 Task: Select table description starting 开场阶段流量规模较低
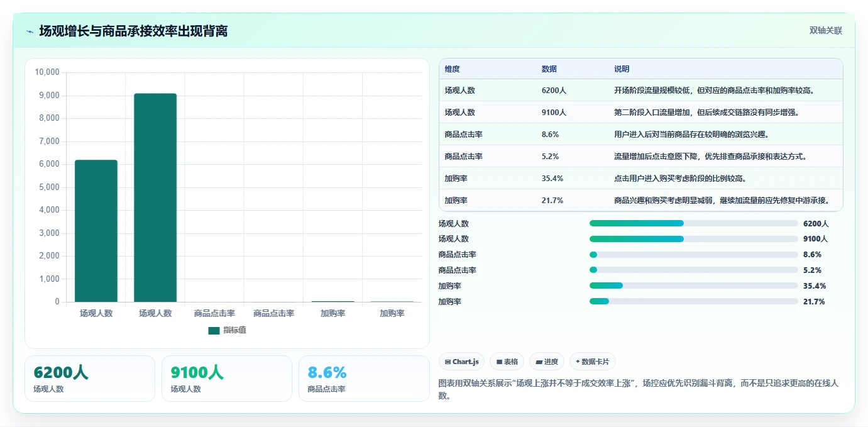coord(715,91)
